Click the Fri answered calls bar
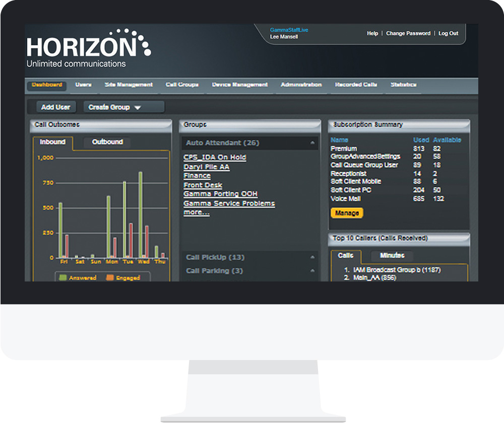This screenshot has height=423, width=504. point(60,230)
